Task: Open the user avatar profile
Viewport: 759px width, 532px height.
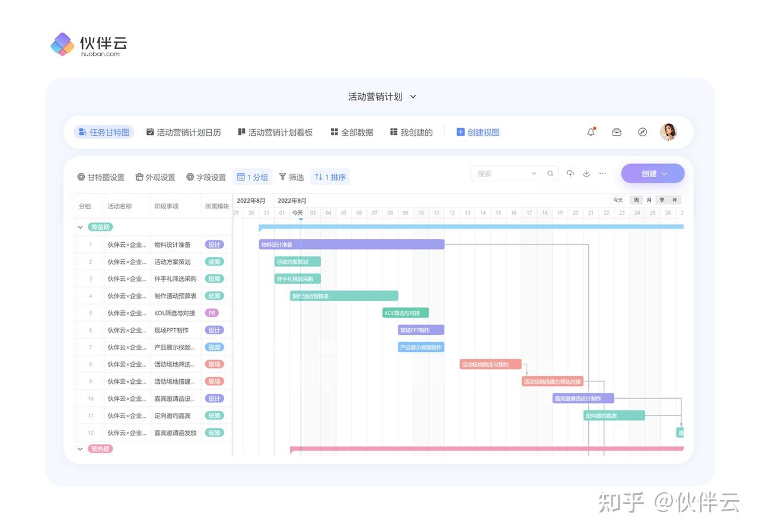Action: tap(668, 132)
